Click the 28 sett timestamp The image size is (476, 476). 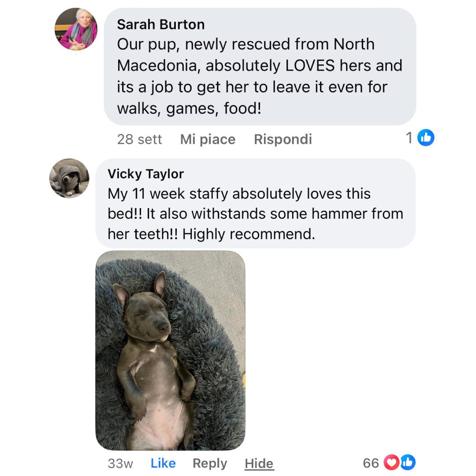pyautogui.click(x=140, y=139)
